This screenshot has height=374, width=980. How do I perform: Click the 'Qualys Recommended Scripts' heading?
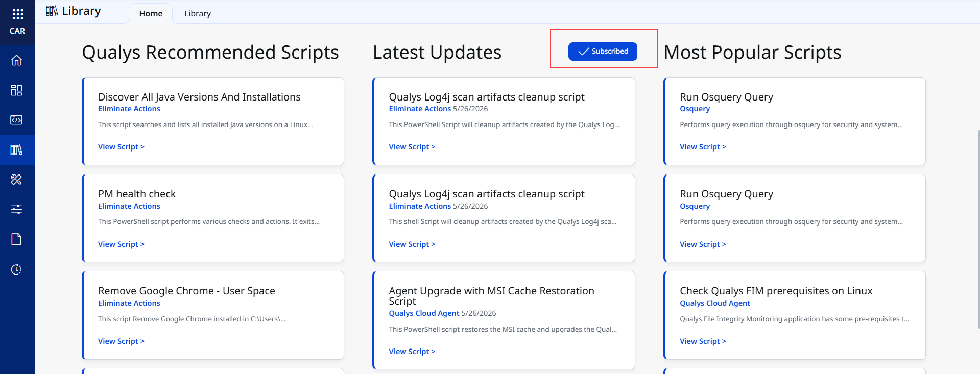[x=210, y=52]
